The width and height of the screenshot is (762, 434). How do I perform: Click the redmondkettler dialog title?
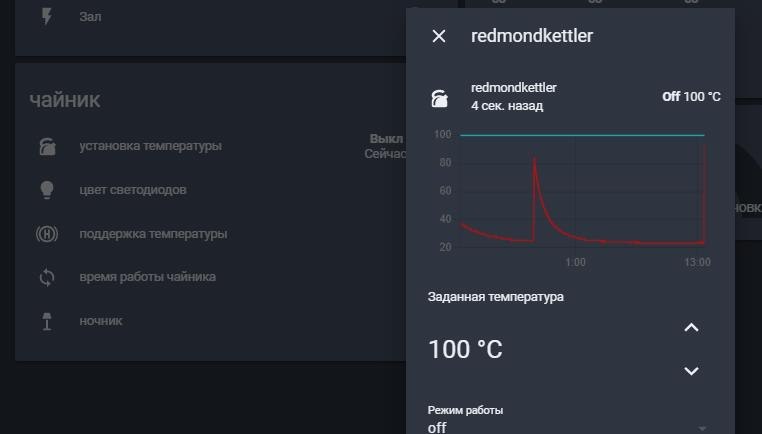532,35
